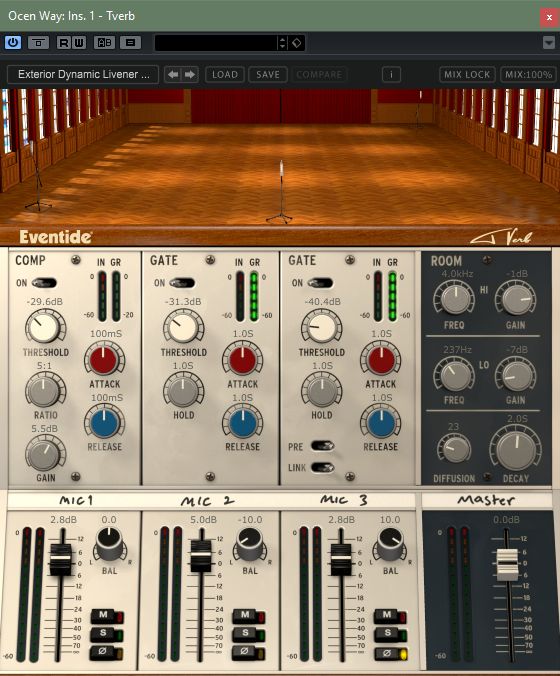Click the Master fader handle

click(x=507, y=564)
